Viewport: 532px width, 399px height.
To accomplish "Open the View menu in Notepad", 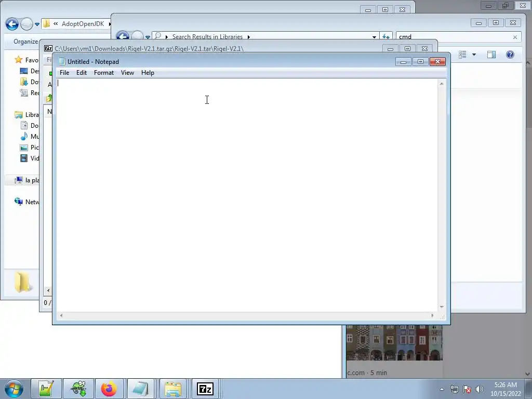I will (x=128, y=73).
